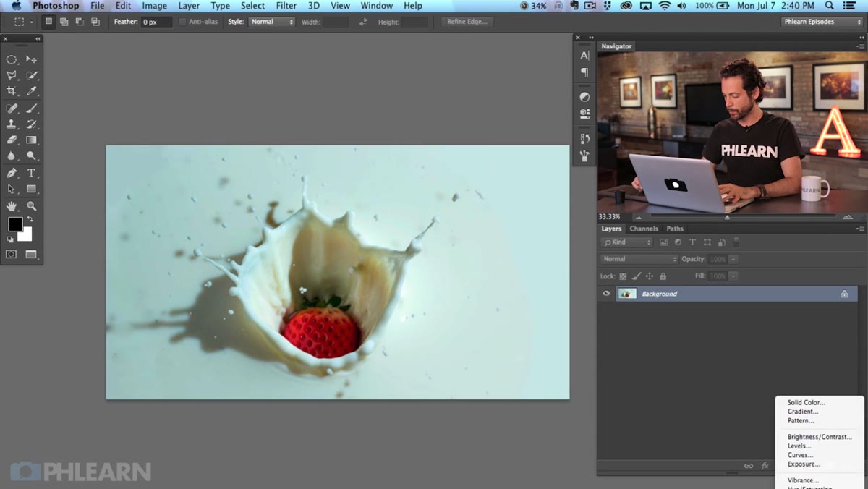Image resolution: width=868 pixels, height=489 pixels.
Task: Switch to the Channels tab
Action: tap(644, 229)
